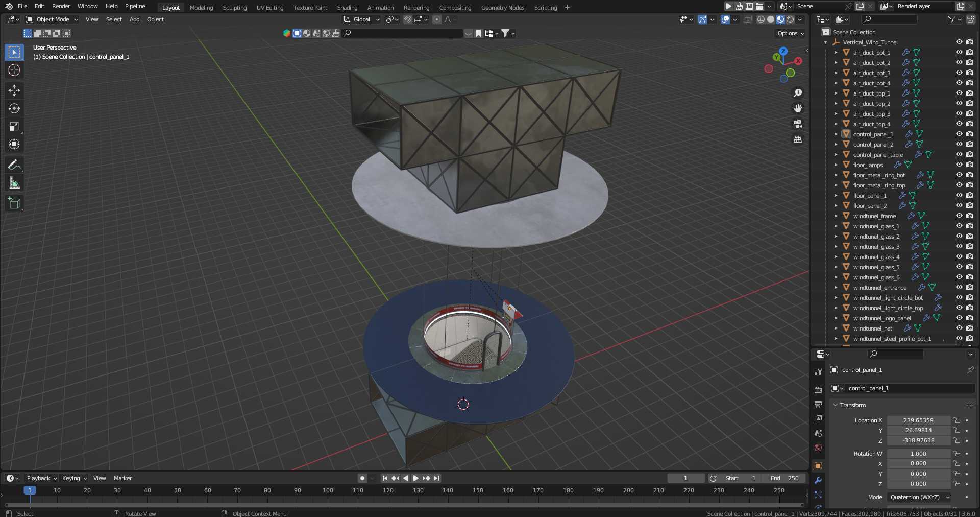Viewport: 980px width, 517px height.
Task: Switch to the Shading workspace tab
Action: [347, 8]
